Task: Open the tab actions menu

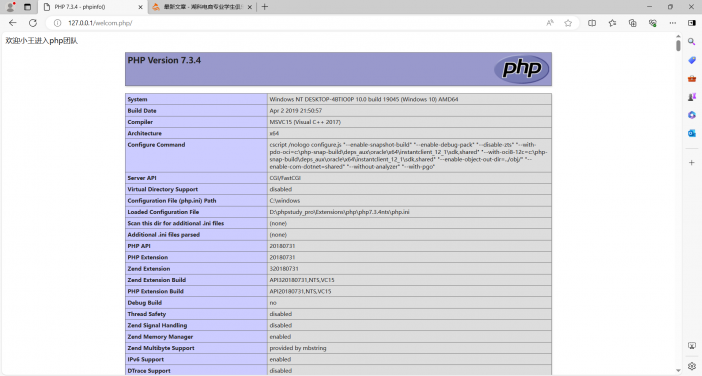Action: (x=27, y=7)
